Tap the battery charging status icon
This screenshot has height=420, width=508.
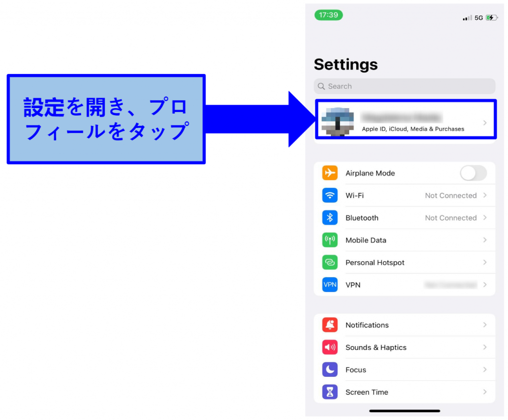coord(492,17)
